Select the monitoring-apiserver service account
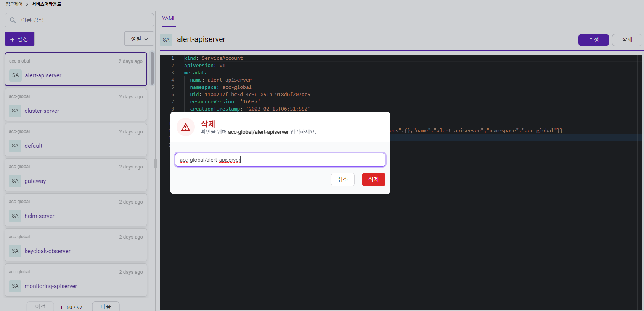 pos(76,280)
